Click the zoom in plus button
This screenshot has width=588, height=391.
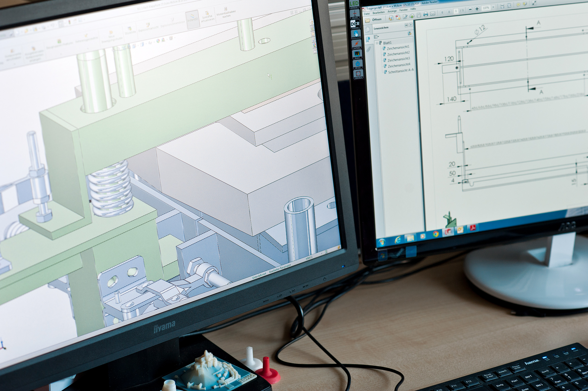tap(477, 9)
